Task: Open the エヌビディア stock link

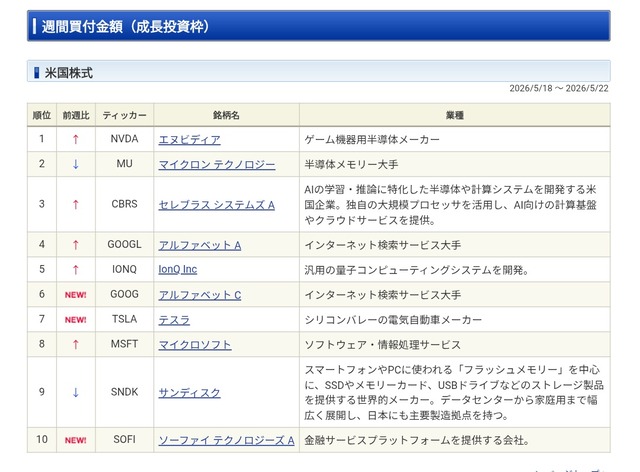Action: point(189,140)
